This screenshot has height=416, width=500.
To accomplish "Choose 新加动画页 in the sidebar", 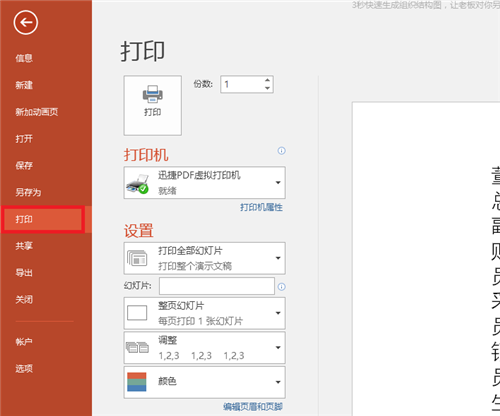I will click(x=37, y=112).
